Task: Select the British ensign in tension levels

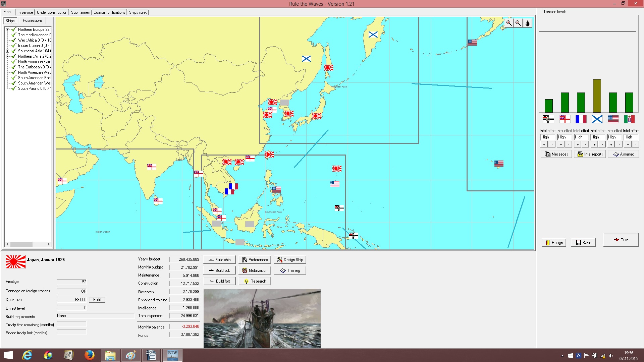Action: pos(565,119)
